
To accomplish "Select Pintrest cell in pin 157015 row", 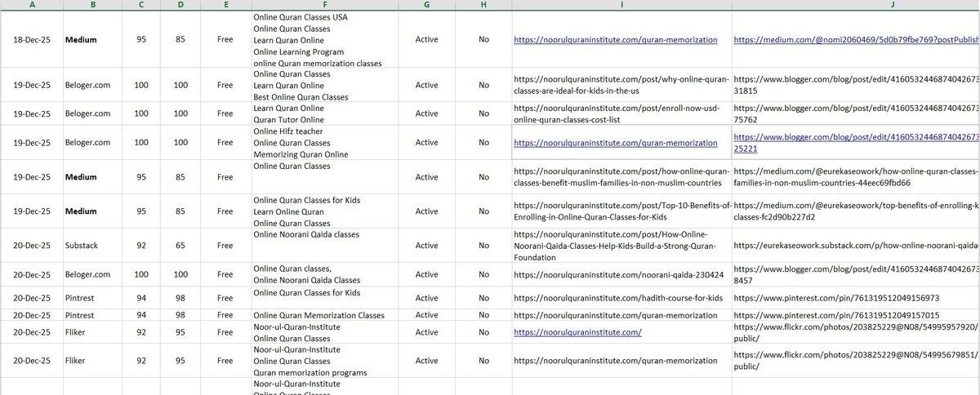I will coord(92,315).
